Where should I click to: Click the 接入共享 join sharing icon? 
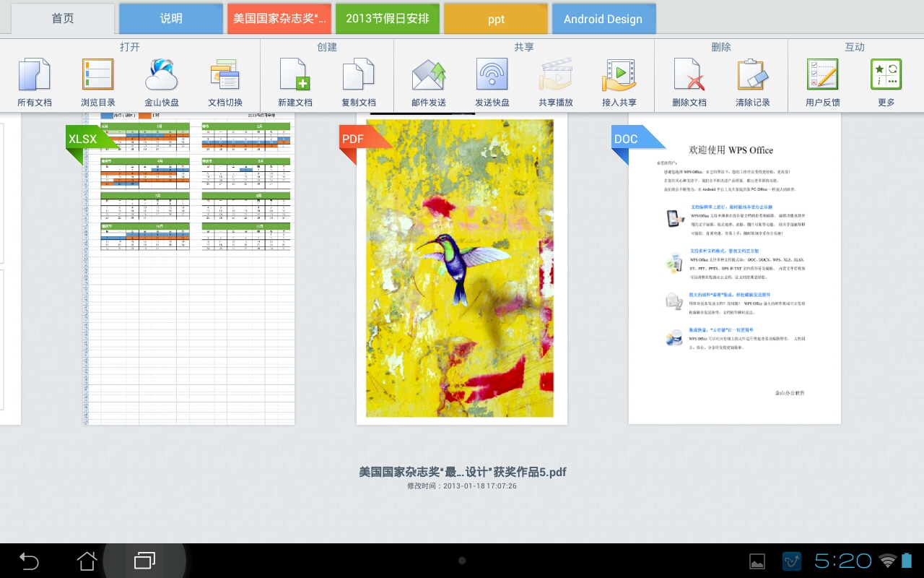[x=619, y=74]
